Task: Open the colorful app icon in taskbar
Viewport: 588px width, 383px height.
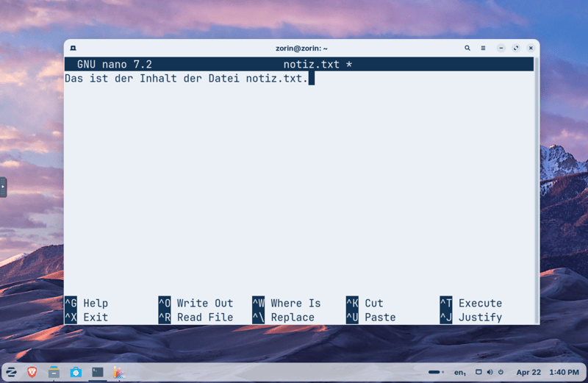Action: click(x=118, y=372)
